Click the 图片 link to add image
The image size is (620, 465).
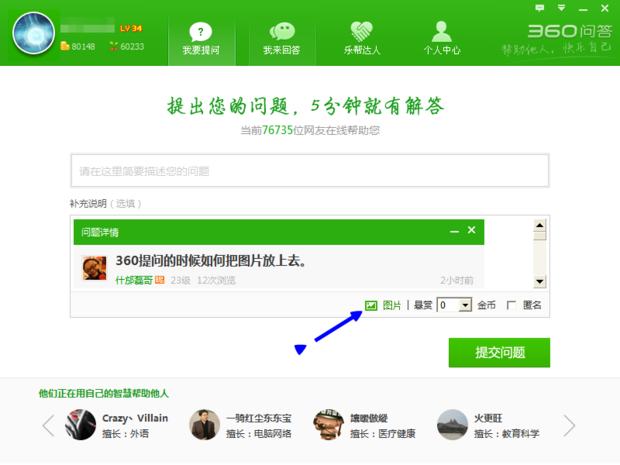pos(392,305)
